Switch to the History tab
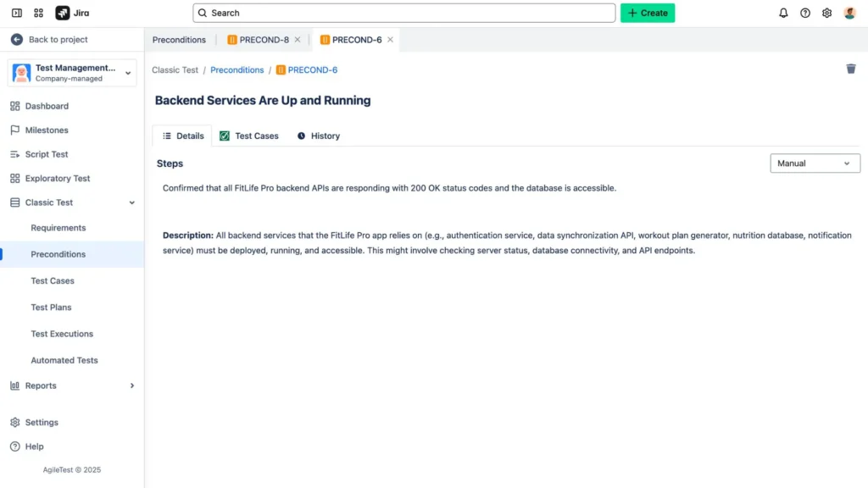Viewport: 868px width, 488px height. (319, 136)
